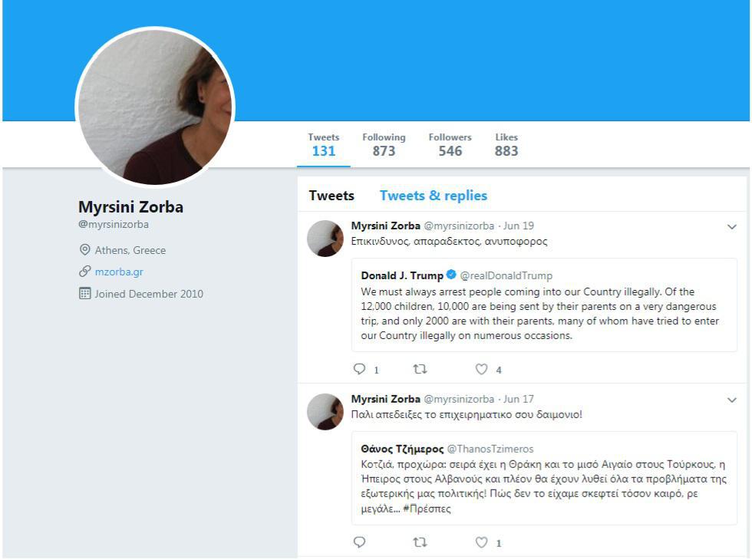Image resolution: width=752 pixels, height=560 pixels.
Task: Open the large profile photo
Action: tap(155, 107)
